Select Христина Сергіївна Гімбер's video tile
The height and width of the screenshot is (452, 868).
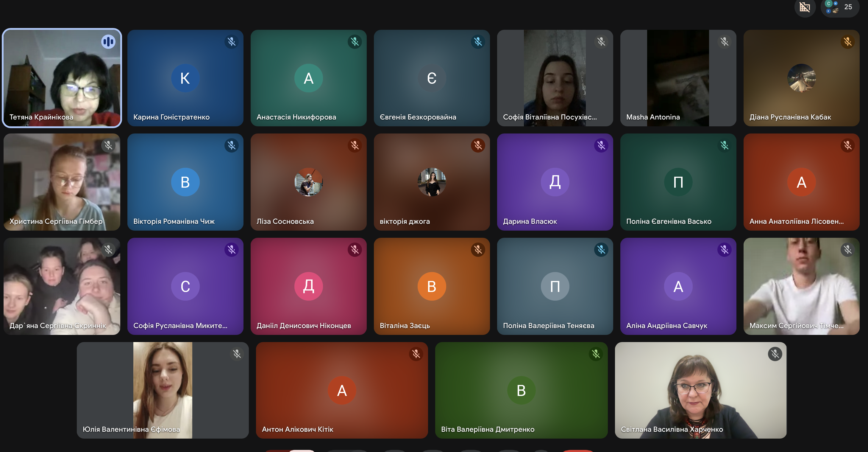[62, 182]
